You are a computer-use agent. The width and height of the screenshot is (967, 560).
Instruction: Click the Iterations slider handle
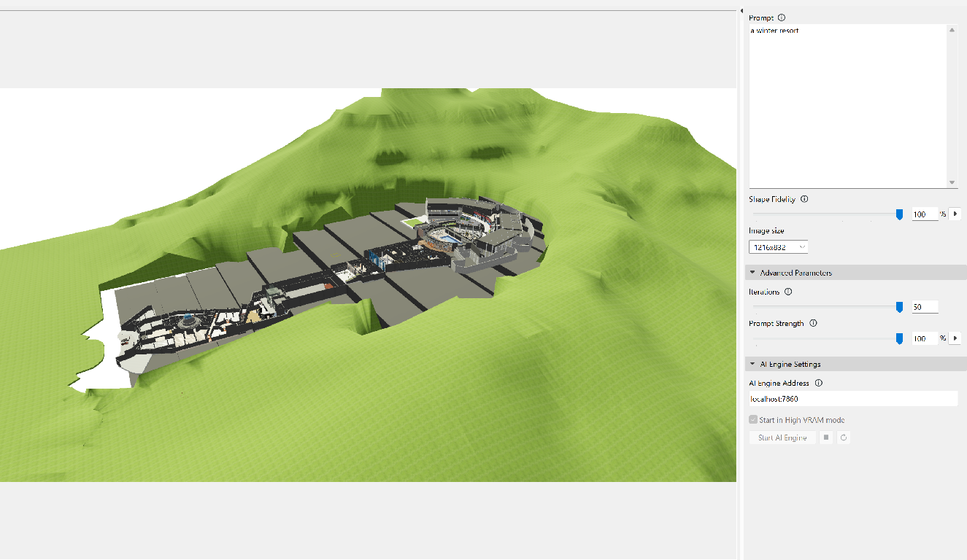[899, 307]
